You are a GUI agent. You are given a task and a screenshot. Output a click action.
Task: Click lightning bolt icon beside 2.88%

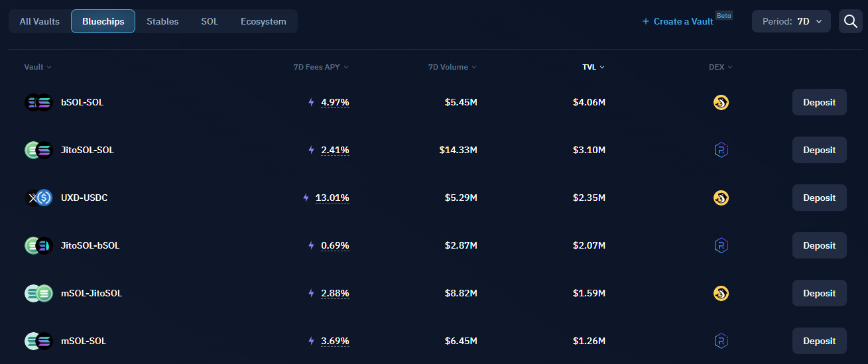coord(311,294)
